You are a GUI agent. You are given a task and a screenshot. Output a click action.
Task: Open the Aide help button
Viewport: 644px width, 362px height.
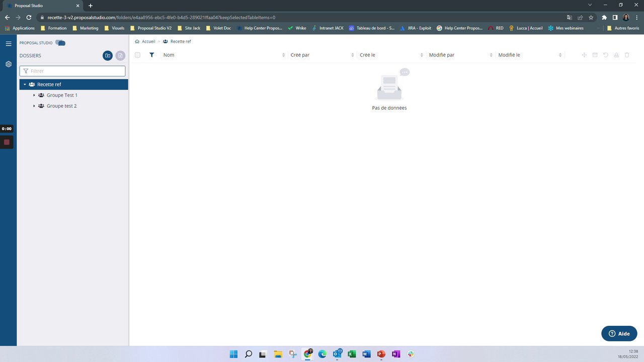619,333
